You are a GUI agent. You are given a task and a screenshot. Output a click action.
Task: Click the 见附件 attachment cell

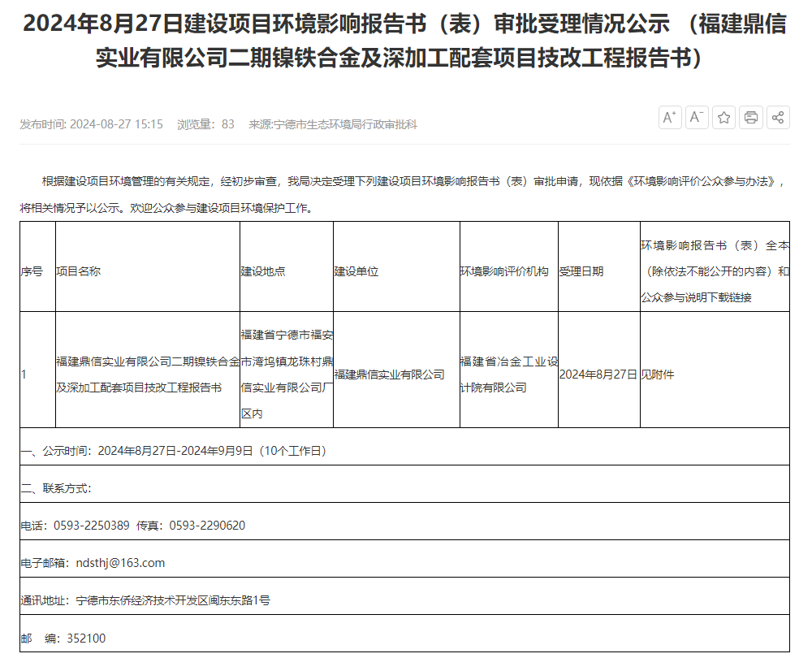click(x=658, y=374)
